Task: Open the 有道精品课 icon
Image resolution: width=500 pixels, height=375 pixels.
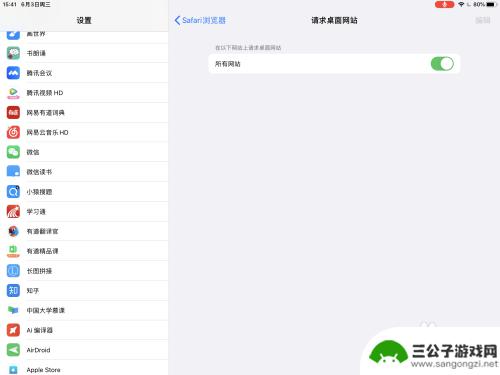Action: 13,251
